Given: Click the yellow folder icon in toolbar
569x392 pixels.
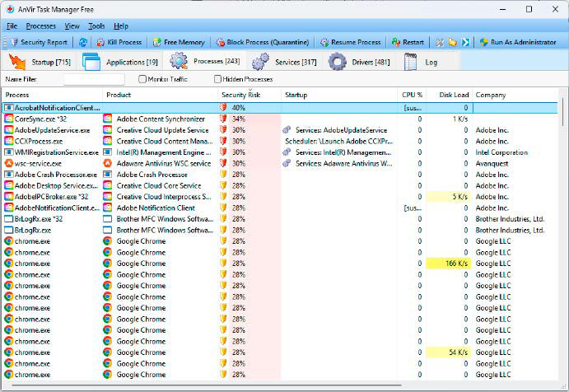Looking at the screenshot, I should click(x=453, y=42).
